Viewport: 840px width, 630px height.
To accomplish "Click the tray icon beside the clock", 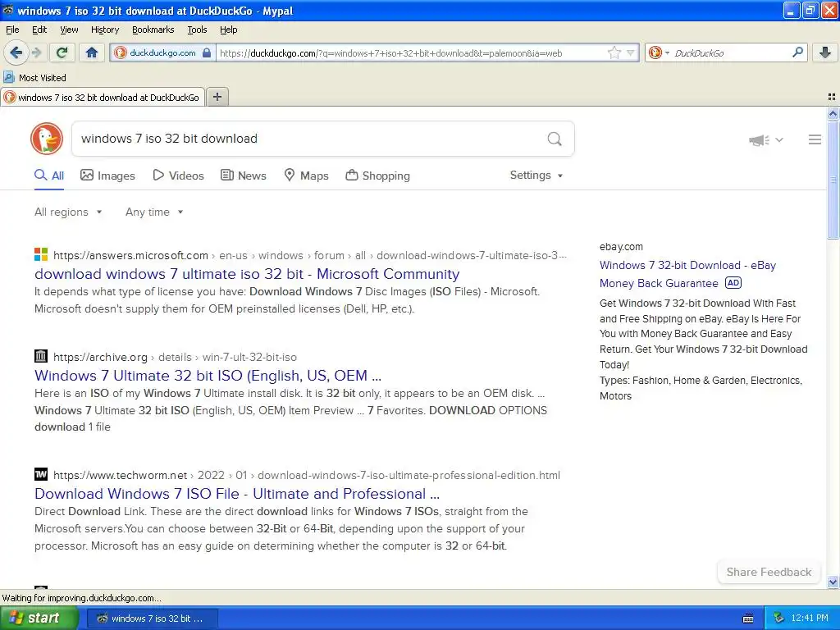I will click(779, 618).
